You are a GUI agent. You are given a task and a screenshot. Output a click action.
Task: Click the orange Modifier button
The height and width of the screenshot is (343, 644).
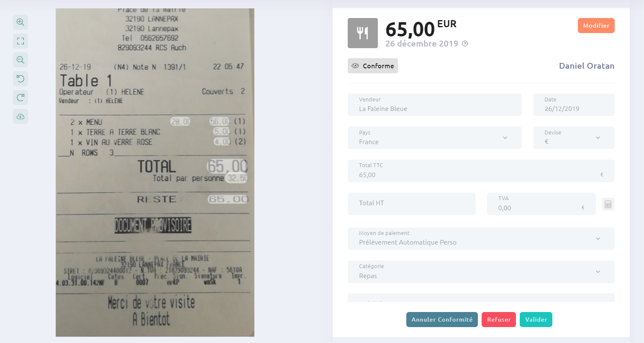tap(596, 26)
